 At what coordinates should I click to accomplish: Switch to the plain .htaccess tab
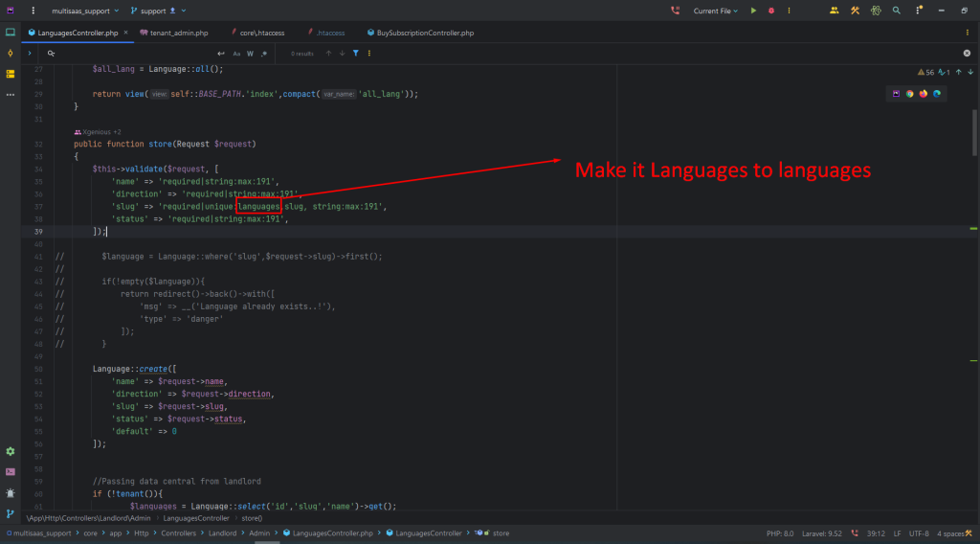tap(326, 33)
